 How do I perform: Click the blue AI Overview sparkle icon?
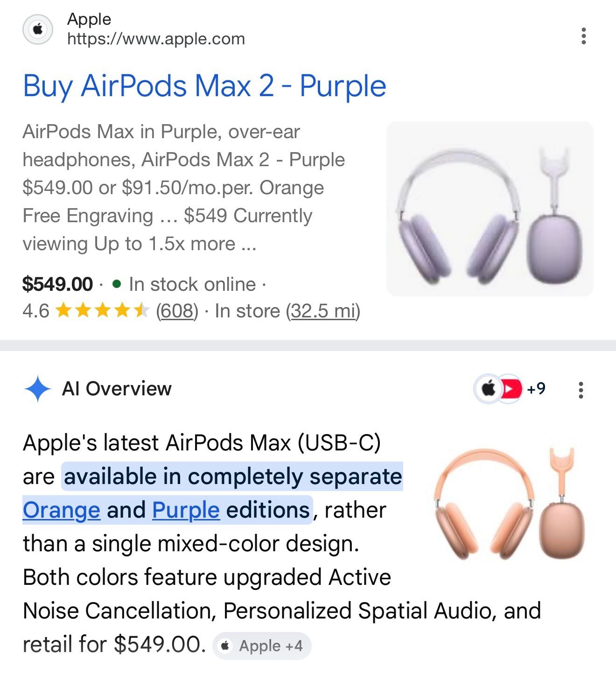(37, 389)
